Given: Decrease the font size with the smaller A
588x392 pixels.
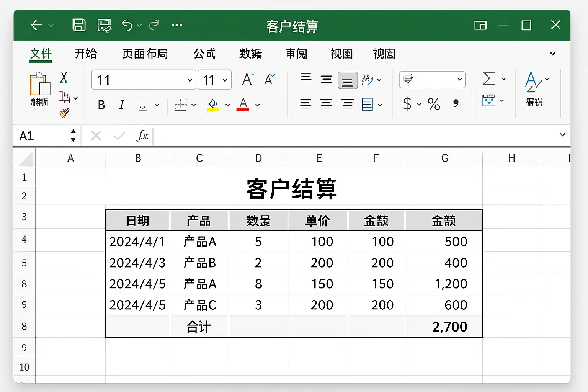Looking at the screenshot, I should (269, 80).
